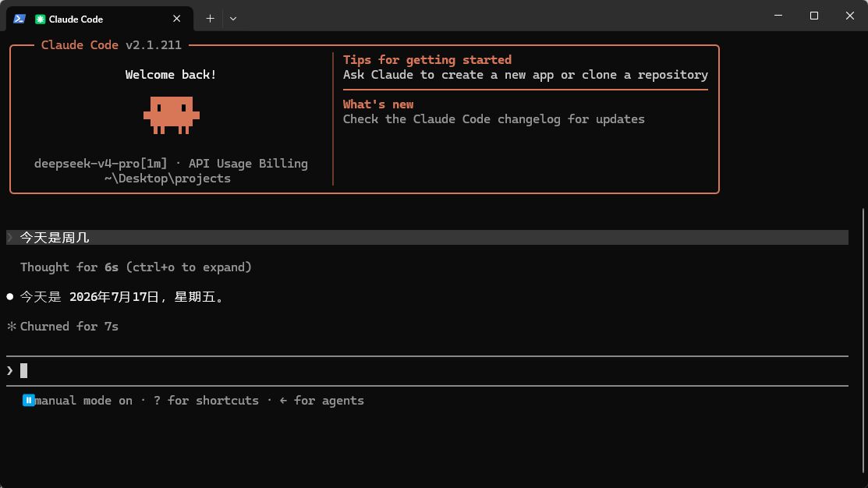Click the 'Tips for getting started' heading
868x488 pixels.
coord(427,60)
